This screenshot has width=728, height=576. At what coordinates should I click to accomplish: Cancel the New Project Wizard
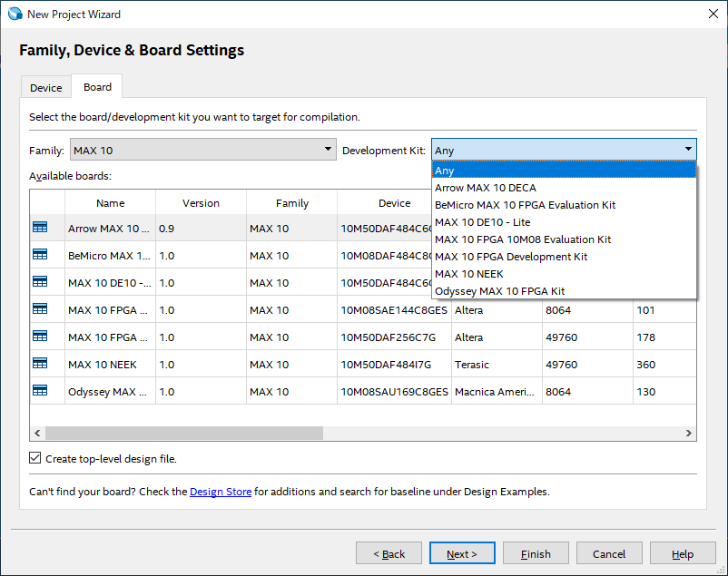pyautogui.click(x=609, y=553)
